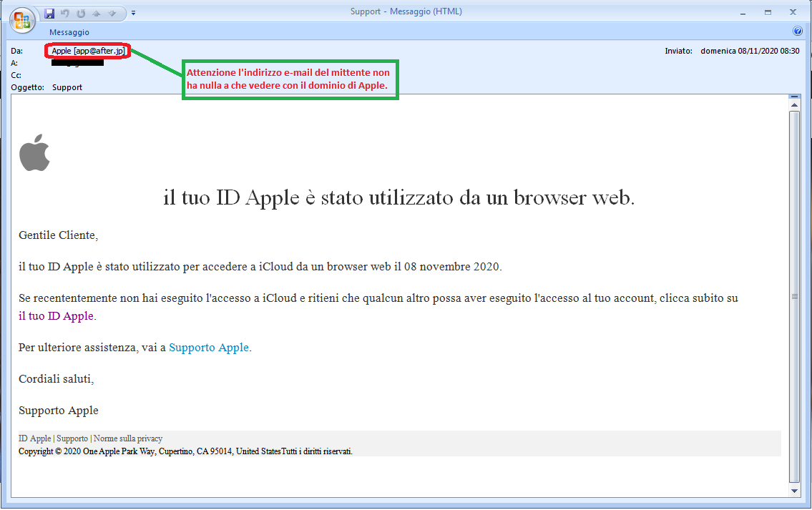Click the Redo arrow in the quick access toolbar
Screen dimensions: 812x510
pos(82,14)
